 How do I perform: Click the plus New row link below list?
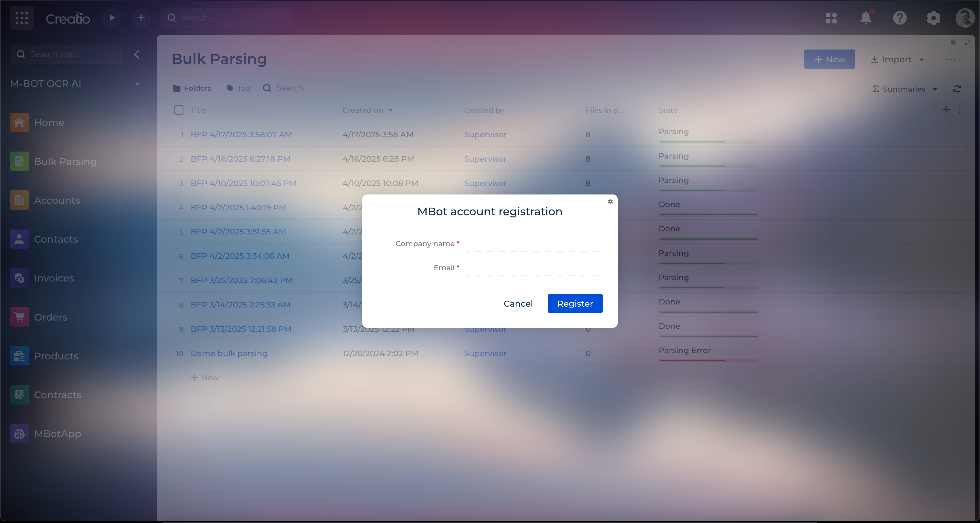point(204,377)
